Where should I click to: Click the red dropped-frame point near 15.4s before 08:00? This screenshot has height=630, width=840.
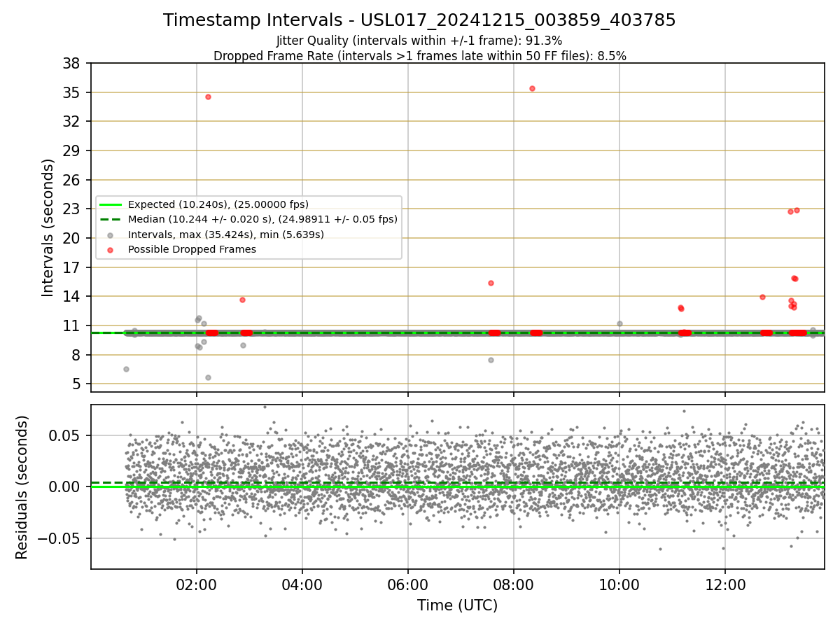(491, 283)
